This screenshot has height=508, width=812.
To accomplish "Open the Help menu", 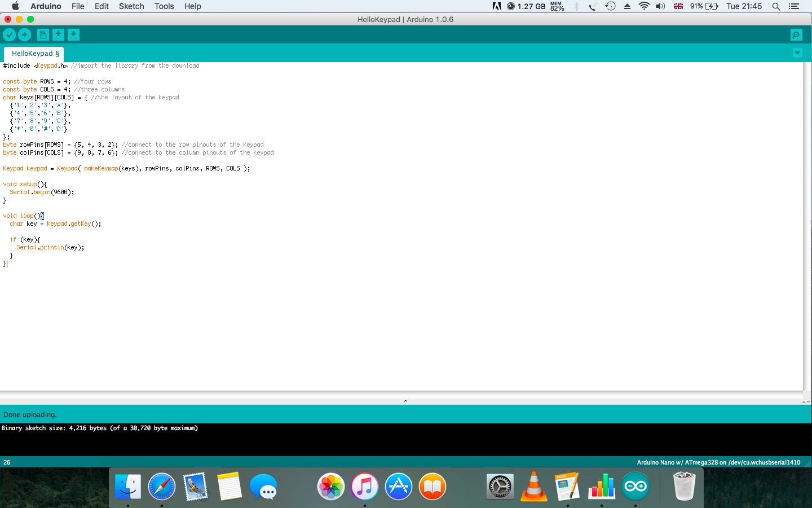I will click(193, 6).
